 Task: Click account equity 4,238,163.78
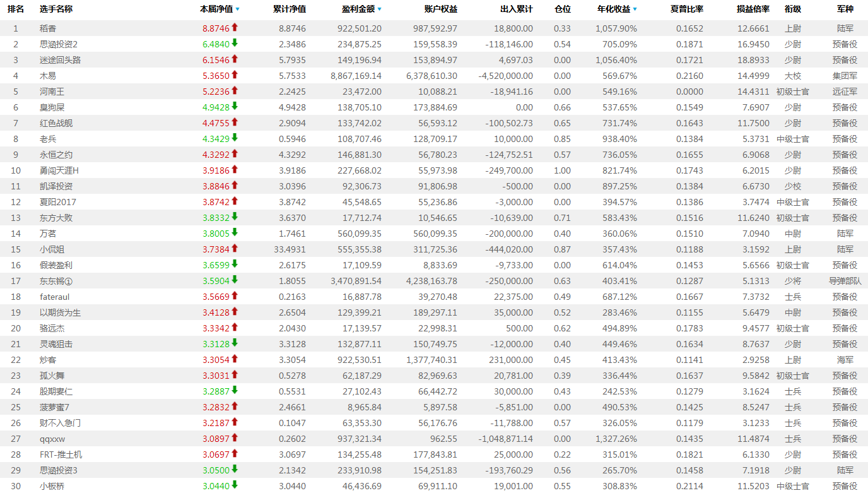click(432, 281)
